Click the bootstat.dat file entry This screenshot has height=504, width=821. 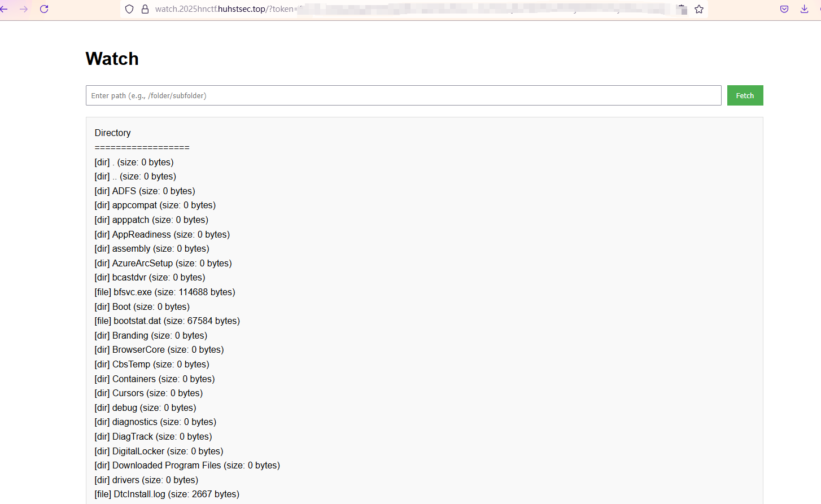pyautogui.click(x=167, y=321)
